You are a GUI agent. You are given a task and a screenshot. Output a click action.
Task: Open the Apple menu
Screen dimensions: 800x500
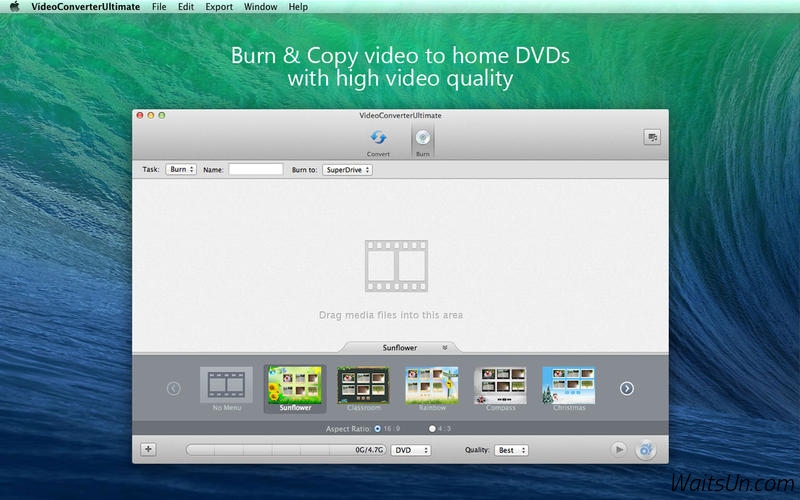pos(14,7)
